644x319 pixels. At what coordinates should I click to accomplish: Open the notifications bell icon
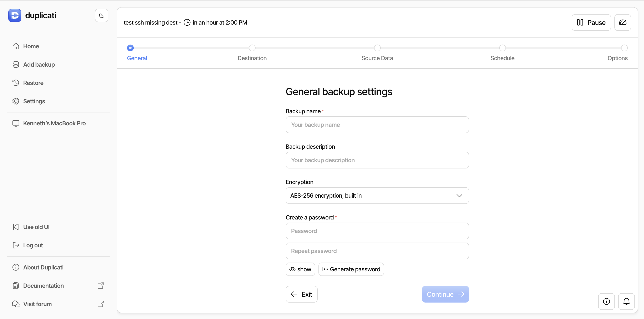click(x=626, y=301)
